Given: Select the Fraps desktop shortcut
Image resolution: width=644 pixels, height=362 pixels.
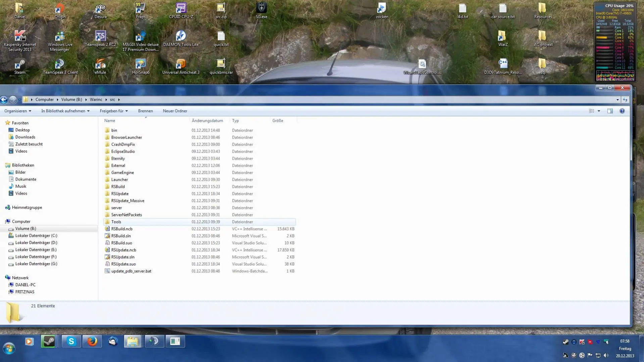Looking at the screenshot, I should point(141,11).
